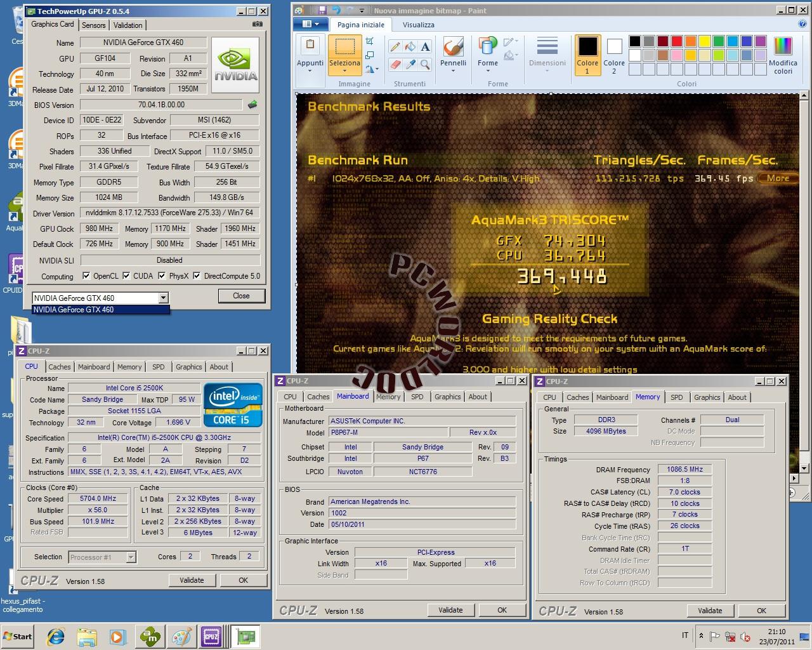Select the Colore 1 black swatch
Viewport: 812px width, 650px height.
pyautogui.click(x=587, y=55)
